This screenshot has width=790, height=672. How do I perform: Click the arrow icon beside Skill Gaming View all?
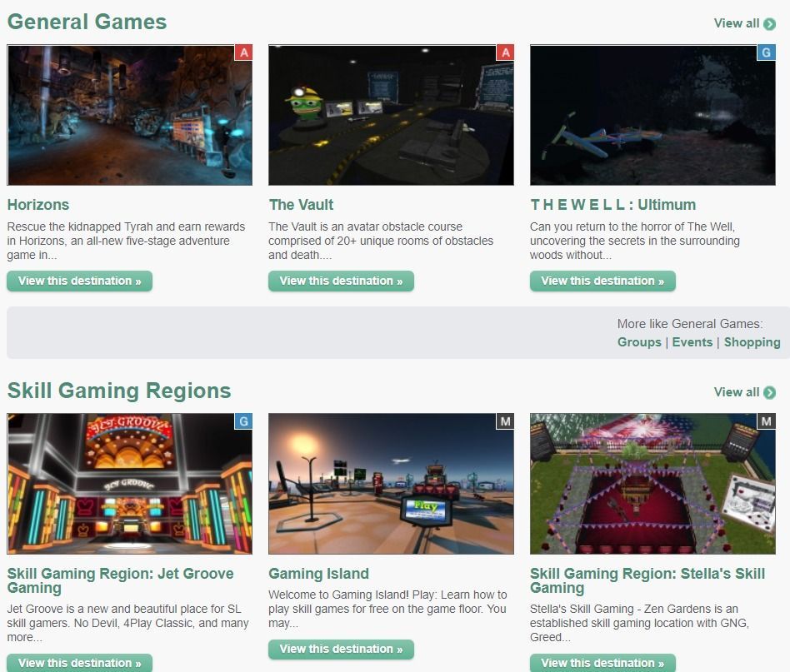coord(770,393)
